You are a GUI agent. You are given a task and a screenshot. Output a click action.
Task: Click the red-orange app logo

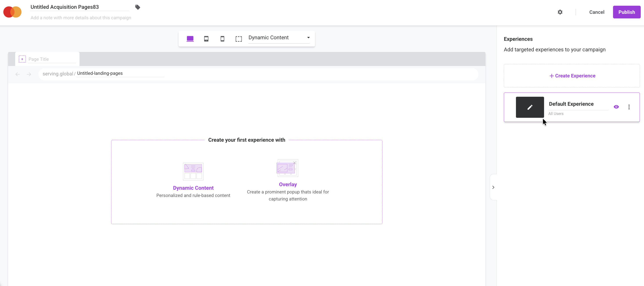(12, 12)
